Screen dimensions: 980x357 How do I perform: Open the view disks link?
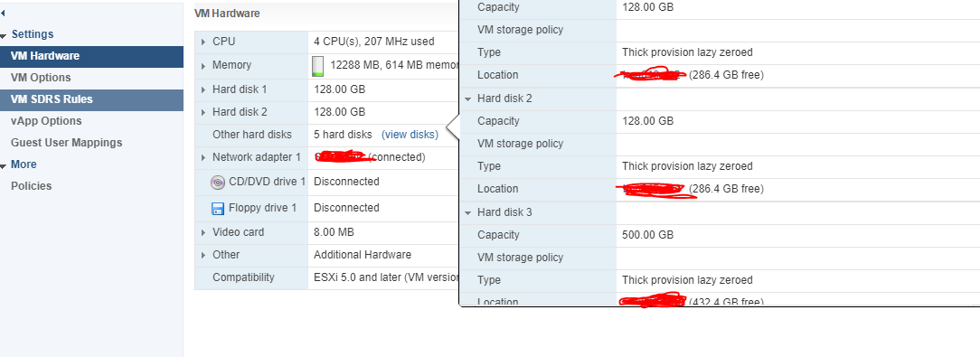pyautogui.click(x=410, y=135)
